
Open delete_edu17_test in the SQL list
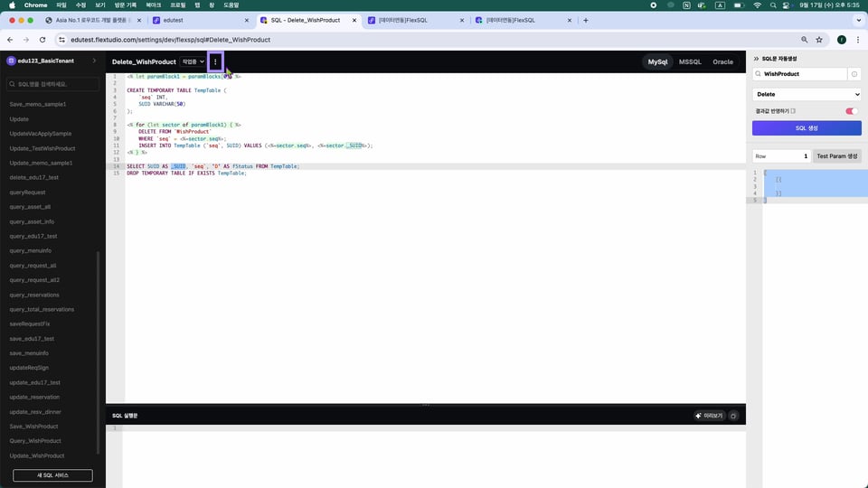33,177
